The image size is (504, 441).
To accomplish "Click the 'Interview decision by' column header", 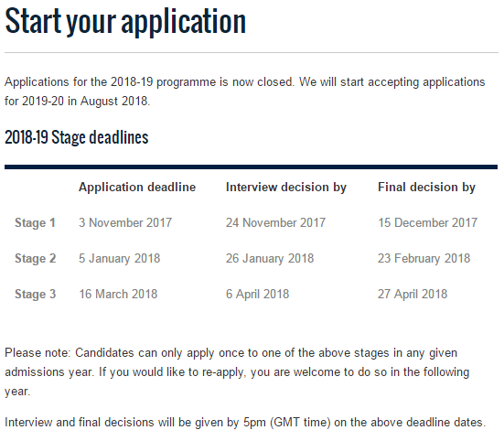I will coord(286,188).
